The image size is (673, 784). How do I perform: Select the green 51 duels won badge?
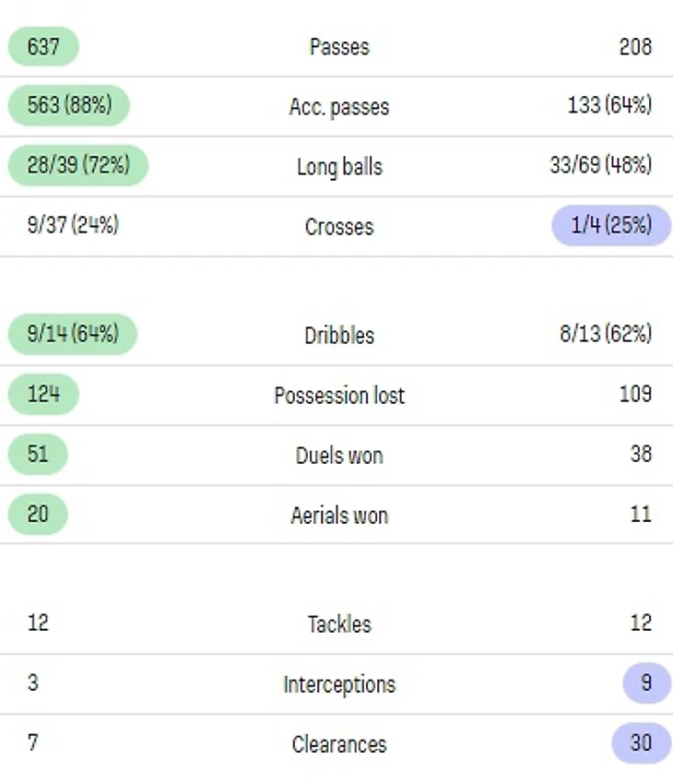pyautogui.click(x=38, y=455)
